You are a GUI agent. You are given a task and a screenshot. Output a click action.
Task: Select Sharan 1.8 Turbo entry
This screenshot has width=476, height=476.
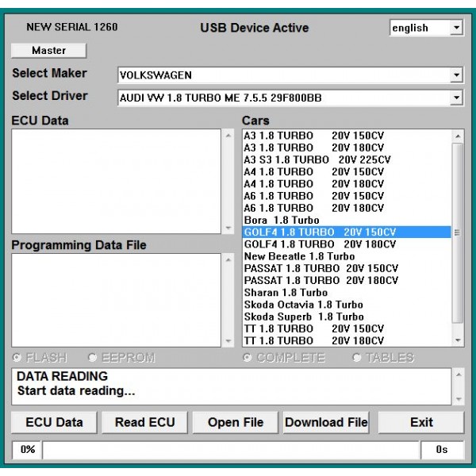click(x=347, y=293)
